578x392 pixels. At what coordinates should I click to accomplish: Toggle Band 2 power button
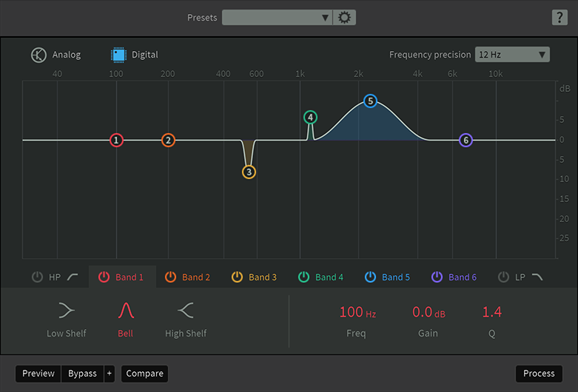coord(170,277)
